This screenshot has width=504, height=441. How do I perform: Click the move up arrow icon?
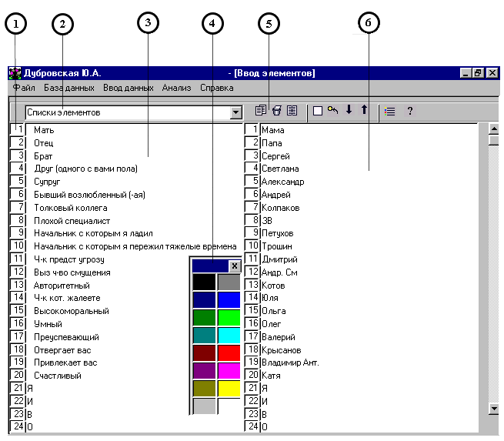tap(364, 109)
